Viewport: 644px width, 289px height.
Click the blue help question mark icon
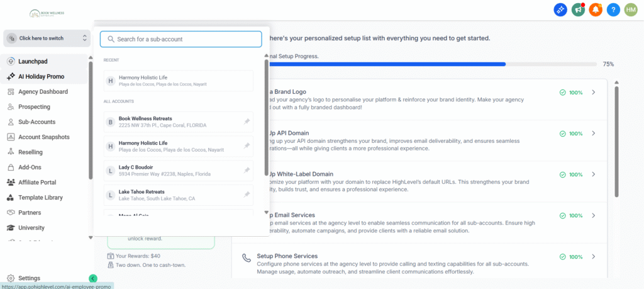[x=613, y=10]
